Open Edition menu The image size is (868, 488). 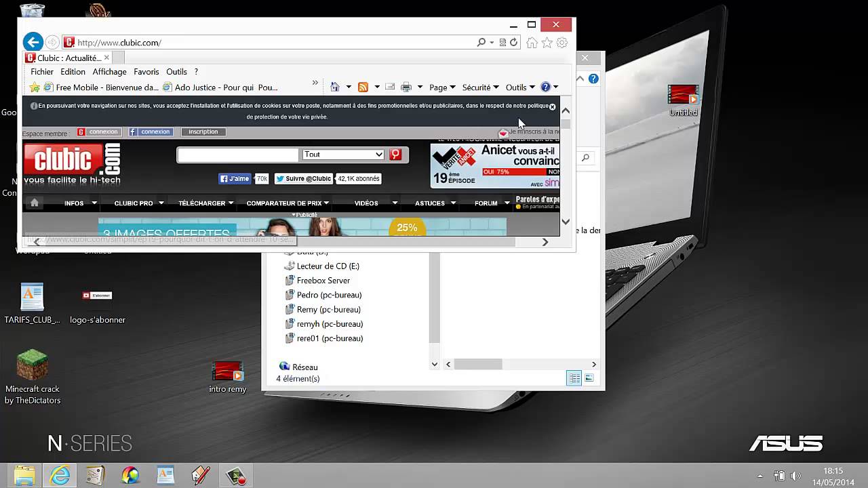pyautogui.click(x=73, y=72)
